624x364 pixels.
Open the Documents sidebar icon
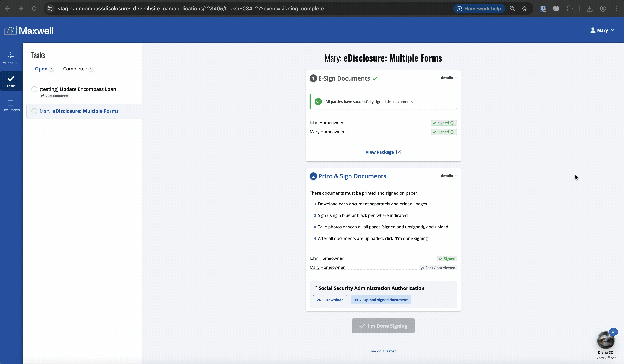click(11, 105)
